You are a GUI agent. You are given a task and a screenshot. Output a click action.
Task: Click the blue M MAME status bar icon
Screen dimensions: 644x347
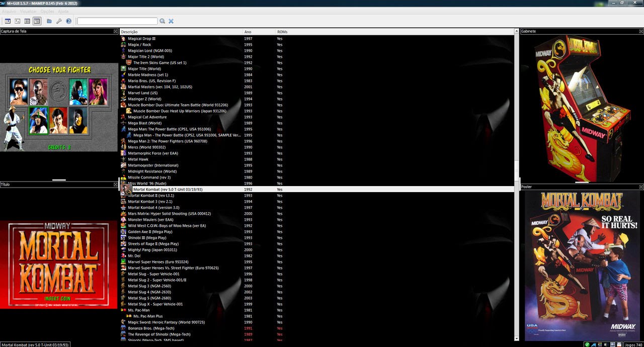pos(594,344)
